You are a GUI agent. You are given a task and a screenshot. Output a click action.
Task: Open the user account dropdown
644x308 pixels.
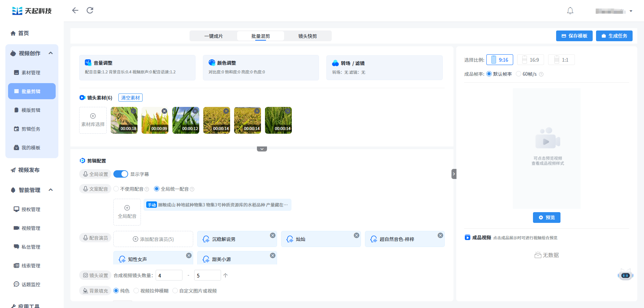631,11
